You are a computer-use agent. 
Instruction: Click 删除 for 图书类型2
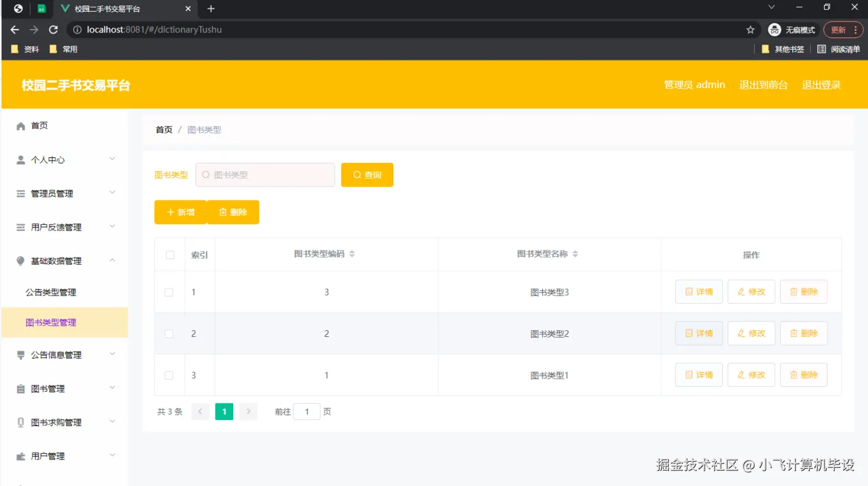click(x=804, y=334)
